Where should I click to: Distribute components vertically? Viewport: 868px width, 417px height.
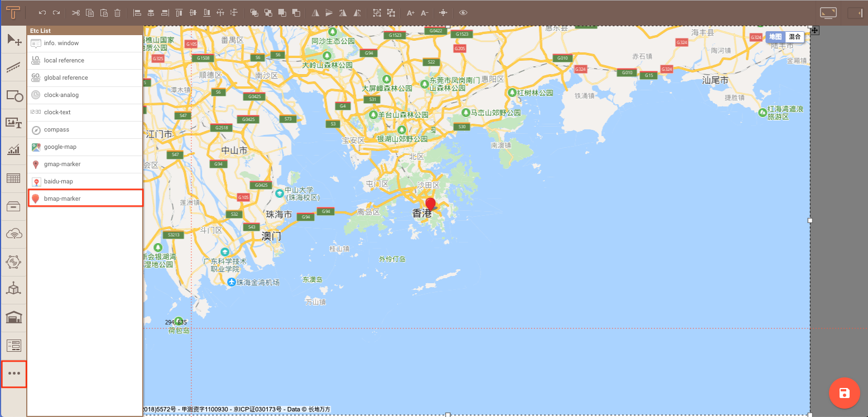click(x=234, y=12)
